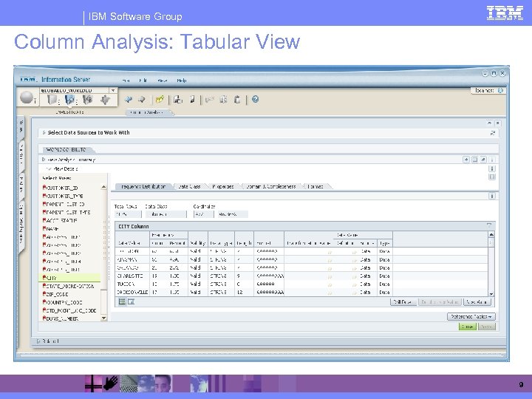The image size is (532, 399).
Task: Select DUNS_NUMBER in the column list
Action: pyautogui.click(x=61, y=318)
